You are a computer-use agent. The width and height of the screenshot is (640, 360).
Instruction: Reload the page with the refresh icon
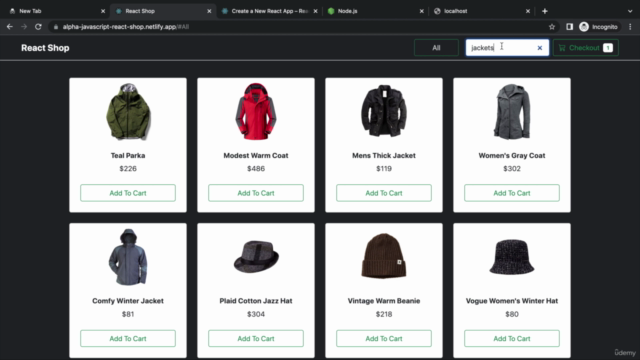(38, 27)
